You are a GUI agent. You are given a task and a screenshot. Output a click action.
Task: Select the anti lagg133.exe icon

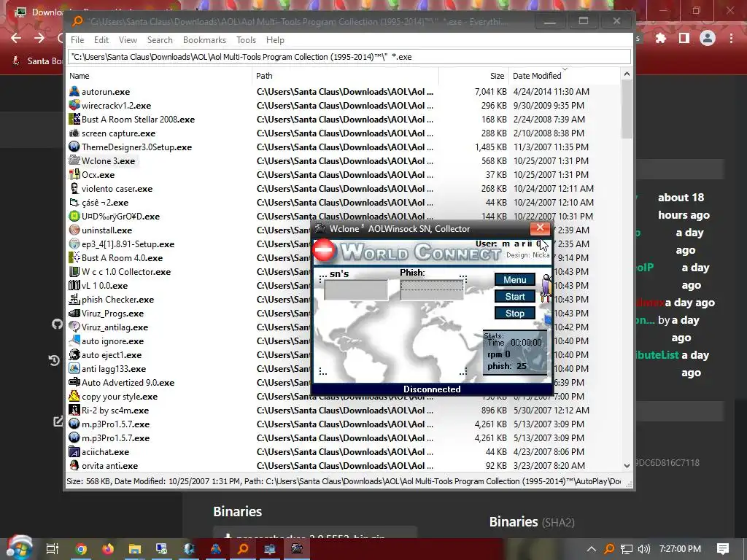pyautogui.click(x=74, y=368)
